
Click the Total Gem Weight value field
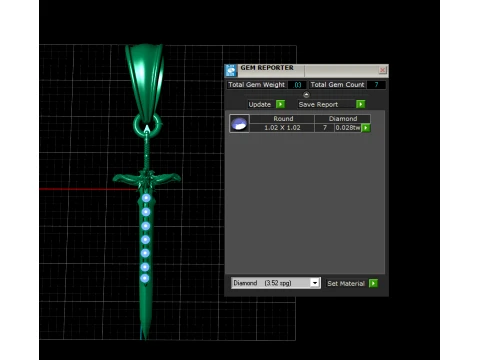point(298,85)
